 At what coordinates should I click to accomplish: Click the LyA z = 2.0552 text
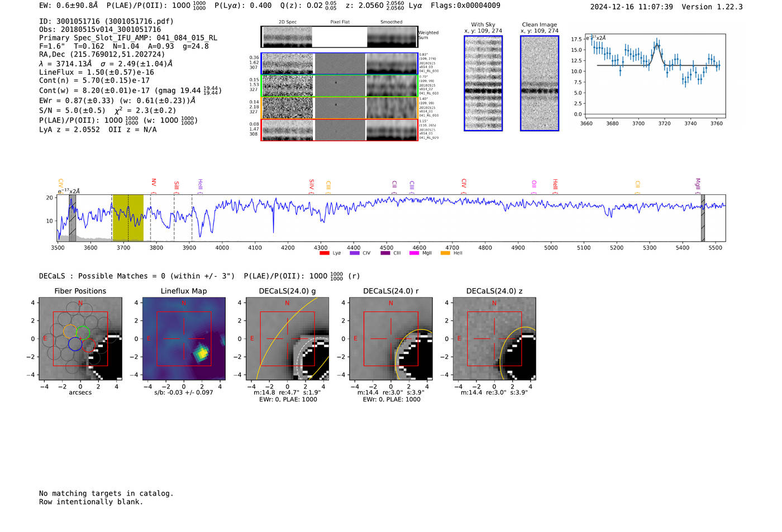point(69,130)
